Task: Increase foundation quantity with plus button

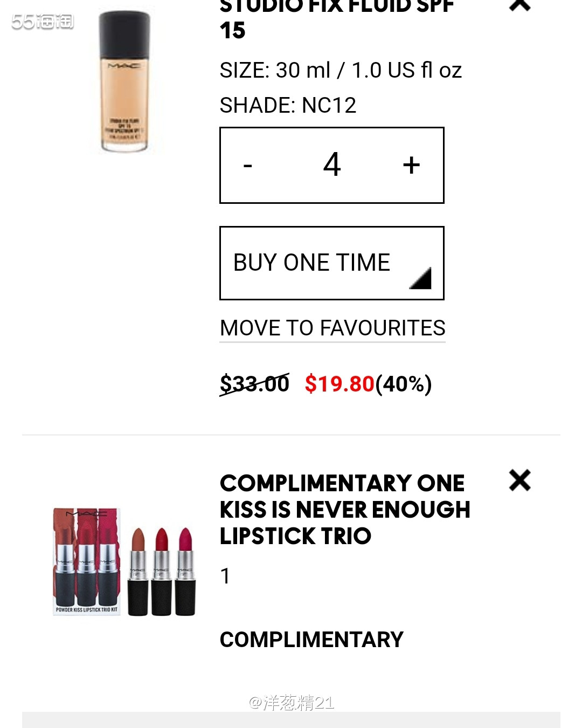Action: coord(411,165)
